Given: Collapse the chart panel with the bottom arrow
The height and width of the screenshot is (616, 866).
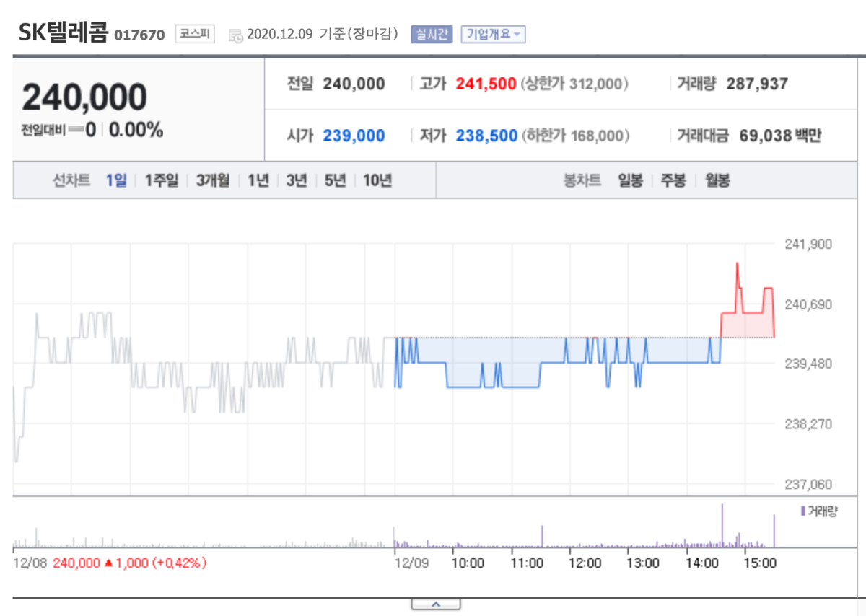Looking at the screenshot, I should [x=435, y=604].
